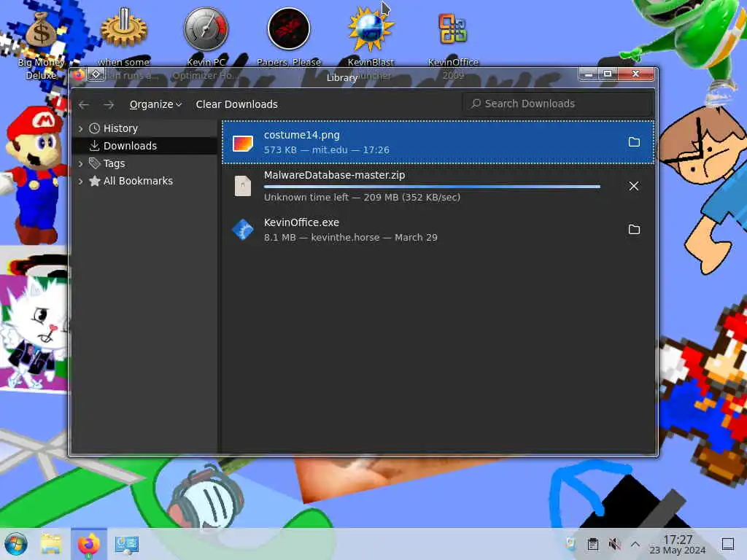The height and width of the screenshot is (560, 747).
Task: Expand the All Bookmarks tree node
Action: (x=80, y=181)
